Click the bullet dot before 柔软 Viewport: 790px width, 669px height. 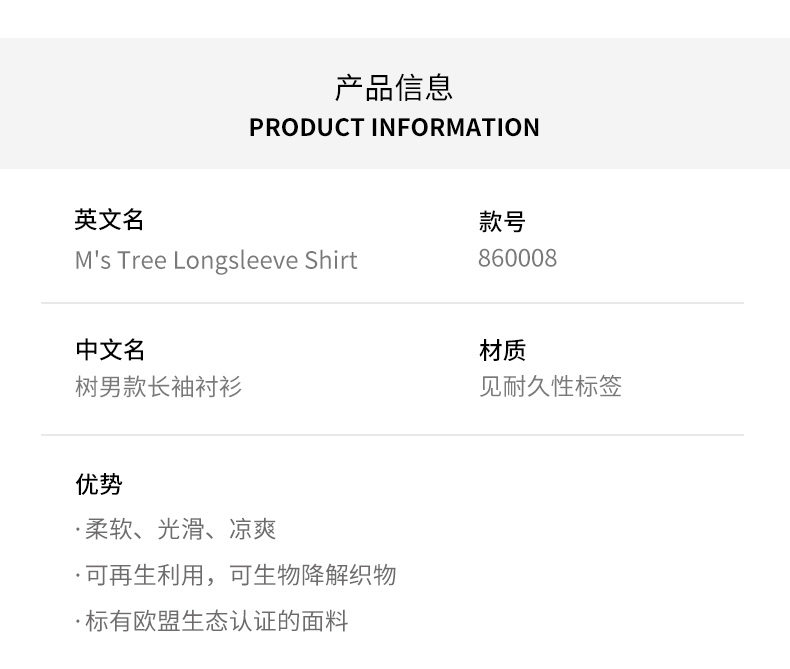[x=78, y=531]
